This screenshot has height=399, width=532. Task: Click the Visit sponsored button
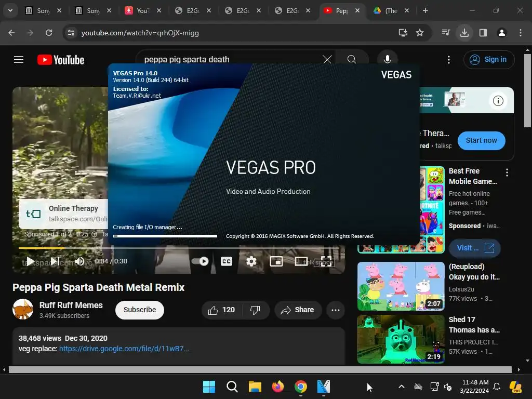tap(475, 248)
